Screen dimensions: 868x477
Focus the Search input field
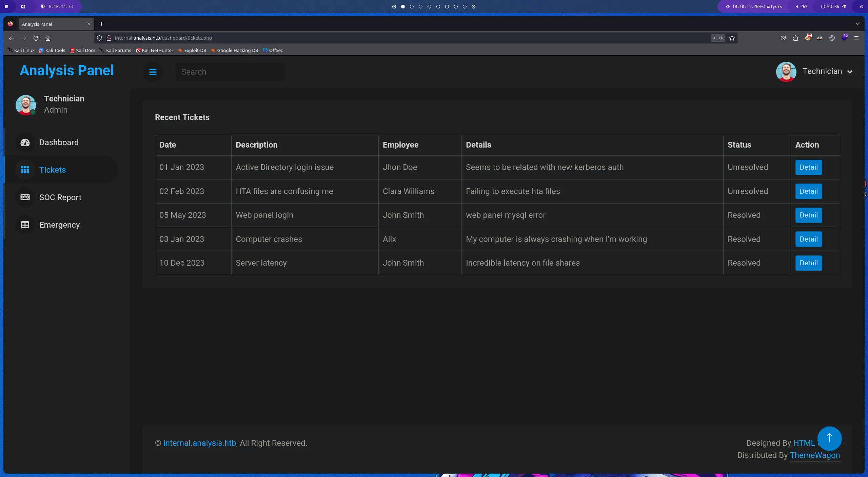click(x=230, y=72)
